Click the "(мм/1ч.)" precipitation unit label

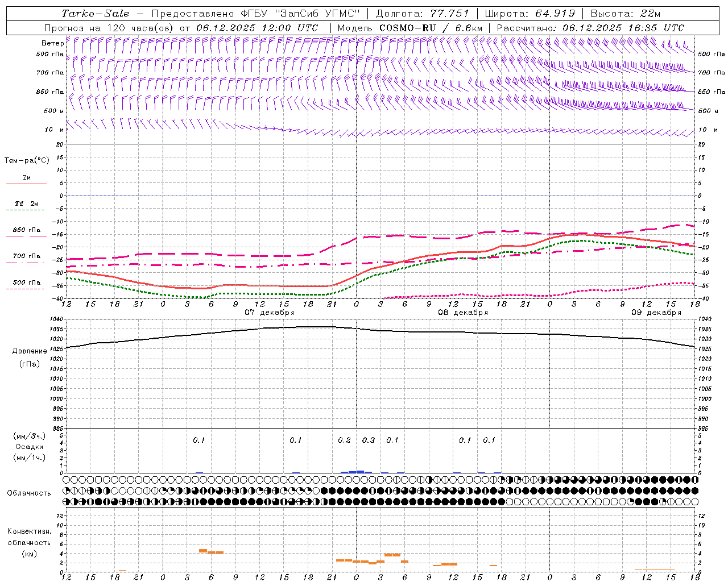[x=29, y=458]
